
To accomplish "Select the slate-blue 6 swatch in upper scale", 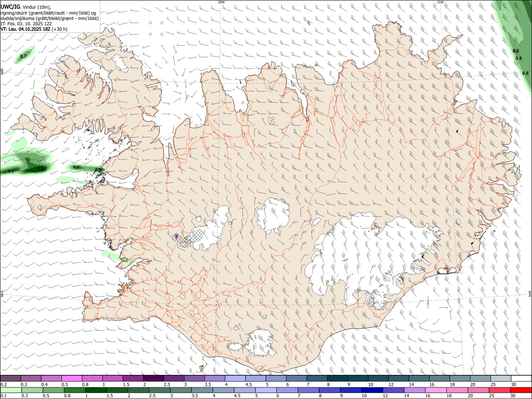I will tap(296, 379).
